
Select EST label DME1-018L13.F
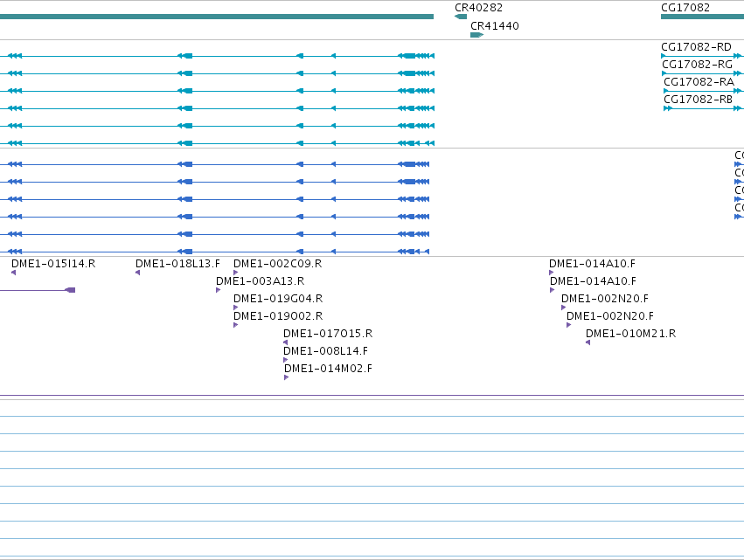177,264
